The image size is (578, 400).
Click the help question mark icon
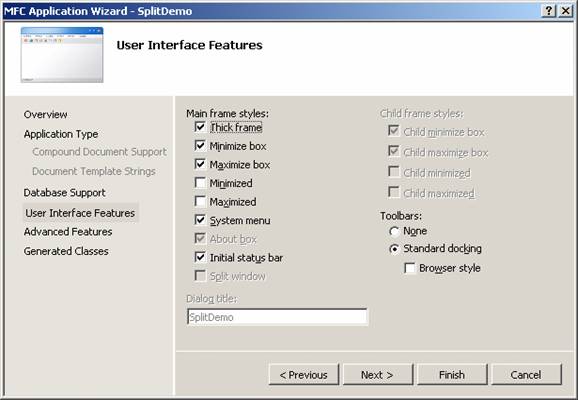coord(549,11)
